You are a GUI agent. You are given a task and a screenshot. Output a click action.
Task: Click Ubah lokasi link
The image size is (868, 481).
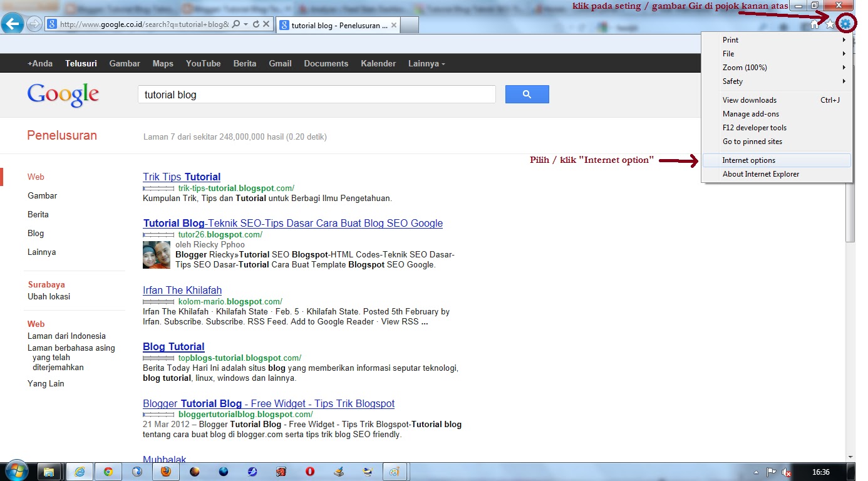[x=49, y=296]
